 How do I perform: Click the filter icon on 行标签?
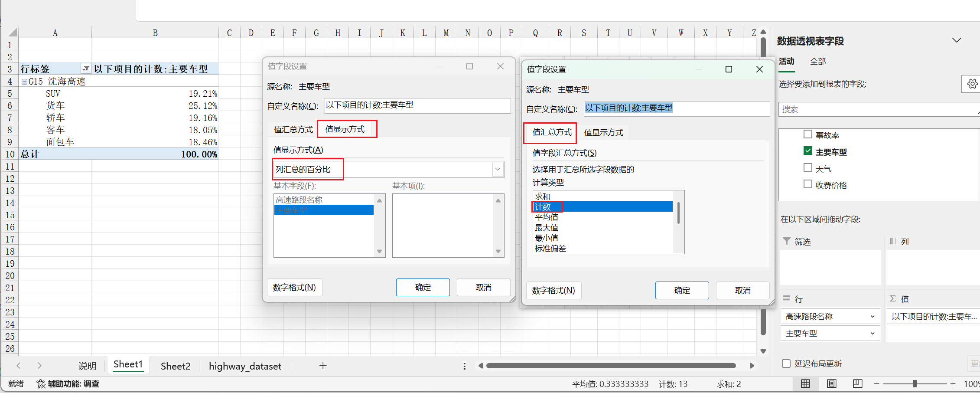pos(85,68)
